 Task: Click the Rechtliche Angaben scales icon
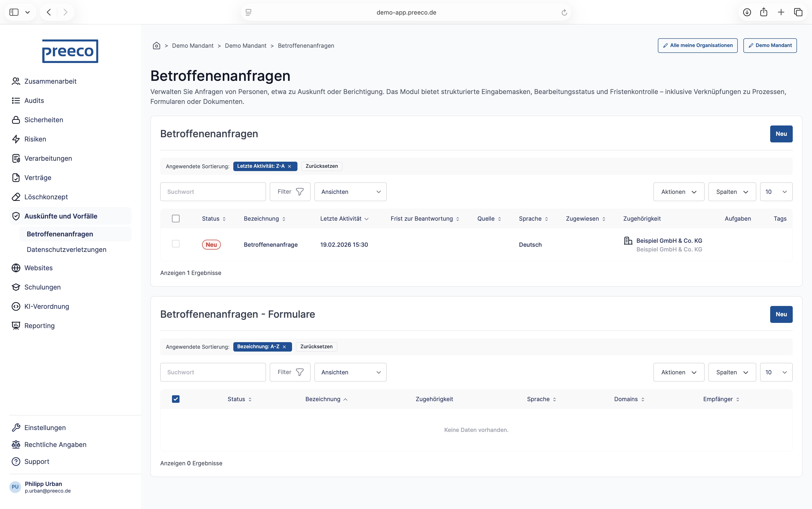16,445
